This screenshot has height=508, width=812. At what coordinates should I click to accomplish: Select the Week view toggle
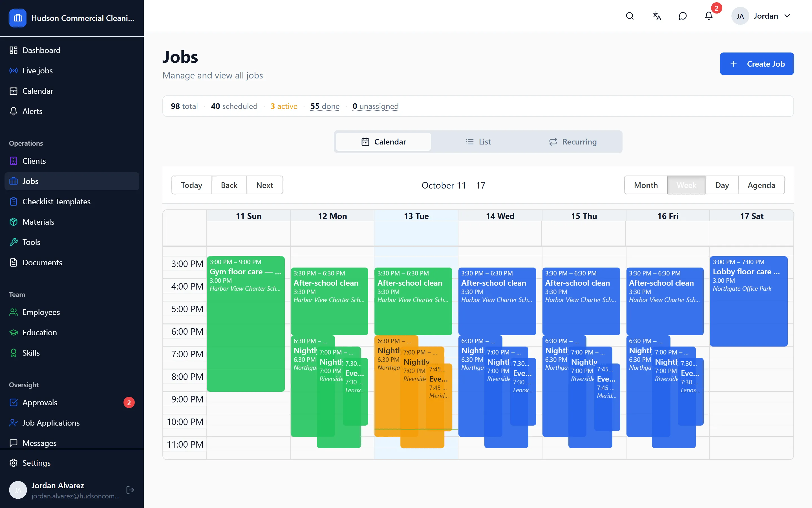(x=687, y=185)
